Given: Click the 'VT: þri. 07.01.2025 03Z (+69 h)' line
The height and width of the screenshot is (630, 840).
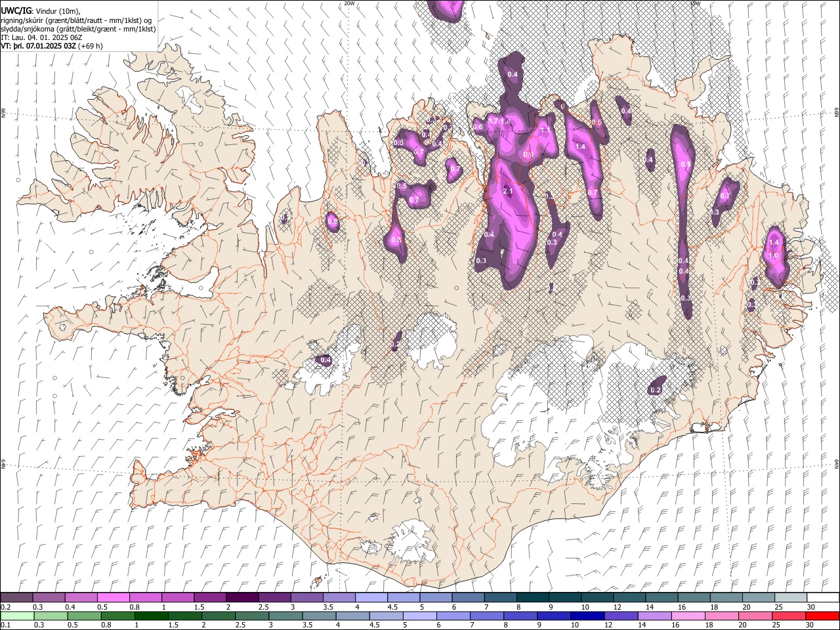Looking at the screenshot, I should 52,46.
